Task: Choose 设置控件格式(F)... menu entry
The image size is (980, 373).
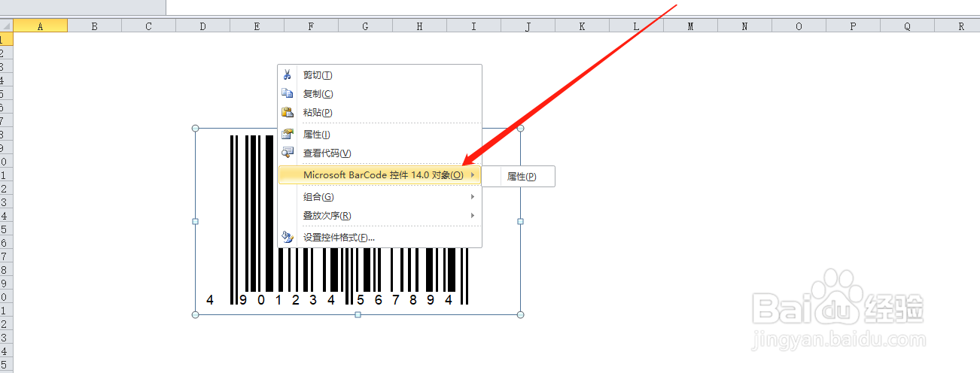Action: coord(379,238)
